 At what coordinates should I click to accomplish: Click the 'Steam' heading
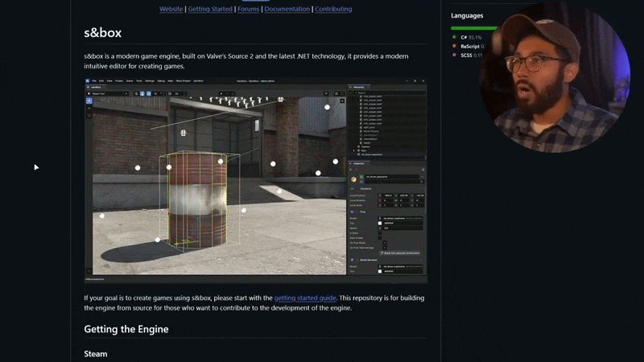[96, 354]
